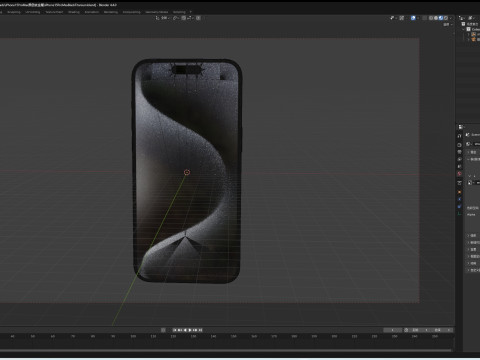Select the Collection row in outliner

(x=471, y=29)
